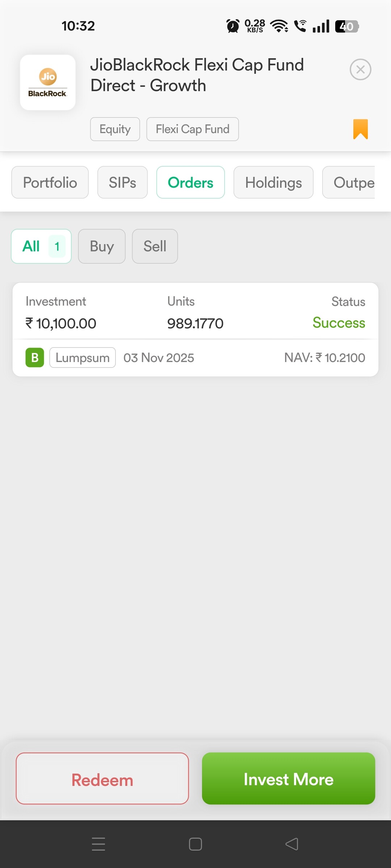Filter orders by Buy
Viewport: 391px width, 868px height.
point(102,246)
